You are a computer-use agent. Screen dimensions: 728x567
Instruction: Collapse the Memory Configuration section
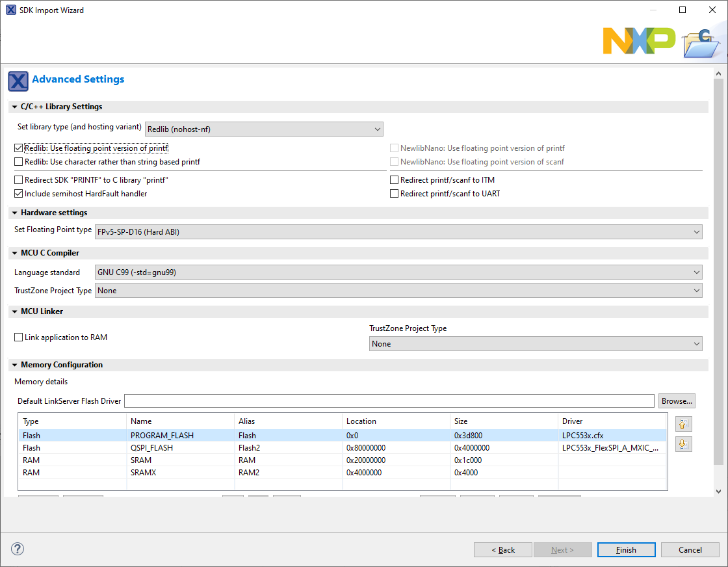[14, 365]
